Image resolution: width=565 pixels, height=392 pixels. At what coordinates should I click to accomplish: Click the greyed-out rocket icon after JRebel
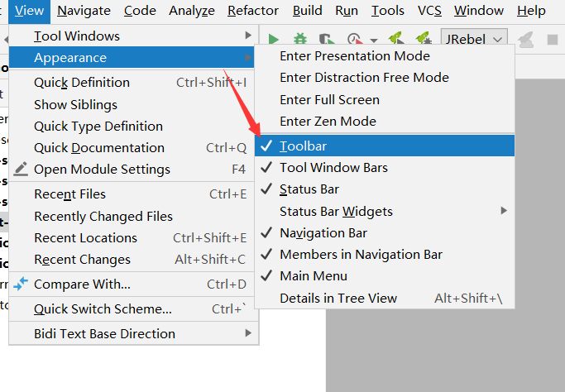[x=525, y=39]
